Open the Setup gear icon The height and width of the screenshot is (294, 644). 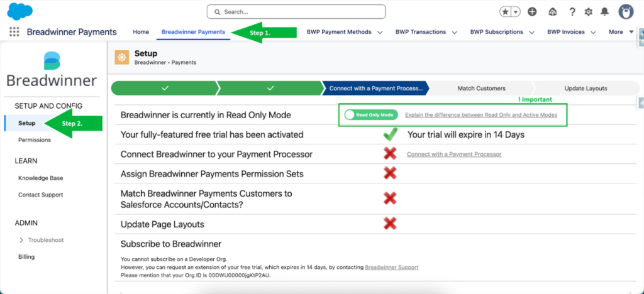point(588,12)
